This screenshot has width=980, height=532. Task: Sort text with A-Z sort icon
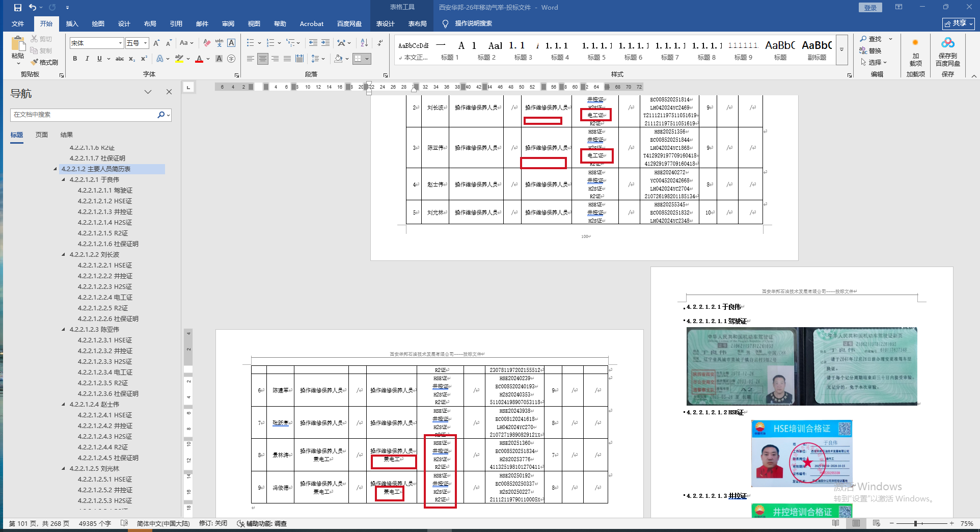(364, 43)
